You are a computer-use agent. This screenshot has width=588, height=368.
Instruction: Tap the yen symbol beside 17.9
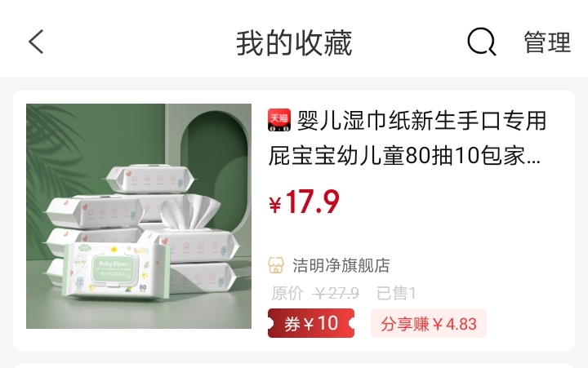[275, 206]
